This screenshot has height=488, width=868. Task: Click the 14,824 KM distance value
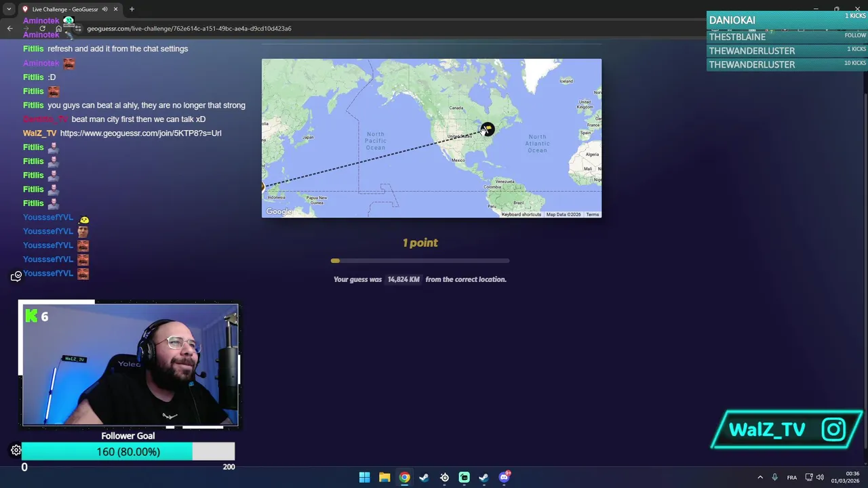click(403, 279)
